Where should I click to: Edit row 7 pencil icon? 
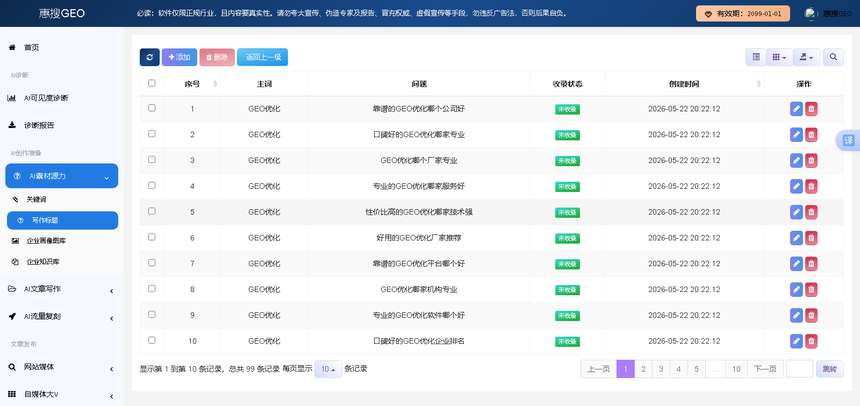click(x=796, y=263)
